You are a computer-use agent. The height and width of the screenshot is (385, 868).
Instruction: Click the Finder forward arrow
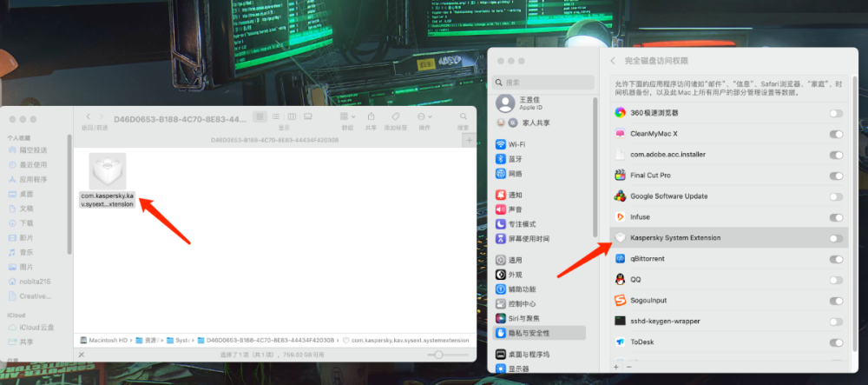click(x=102, y=116)
